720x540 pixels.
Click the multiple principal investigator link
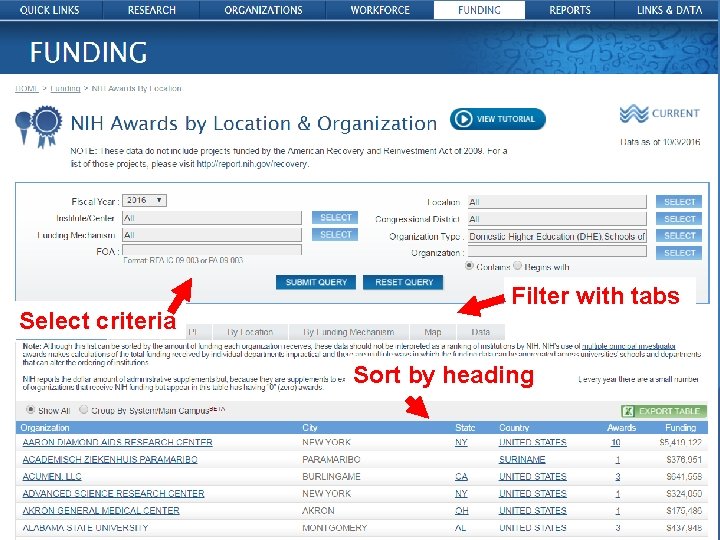pos(629,346)
